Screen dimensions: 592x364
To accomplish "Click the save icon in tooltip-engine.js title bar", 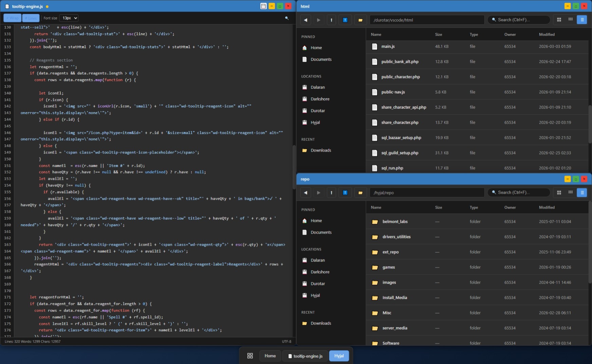I will coord(263,6).
